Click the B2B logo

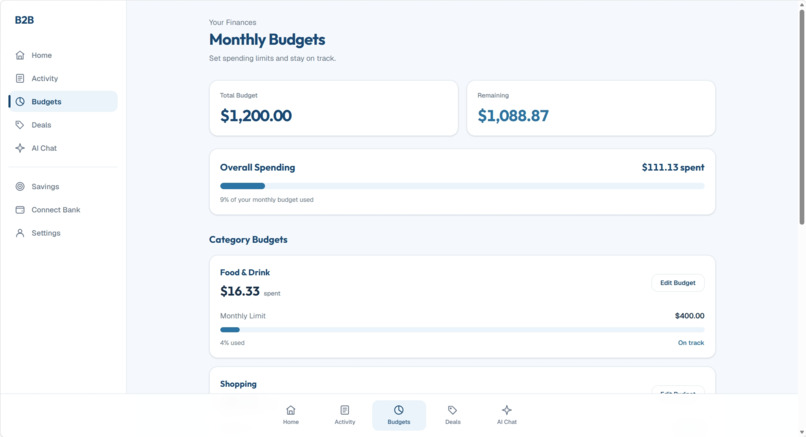tap(24, 20)
